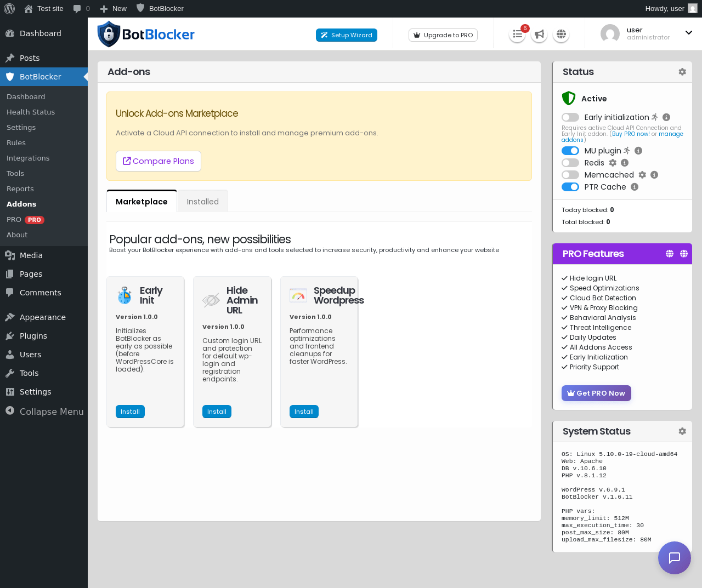Viewport: 702px width, 588px height.
Task: Click the megaphone announcements icon
Action: coord(539,35)
